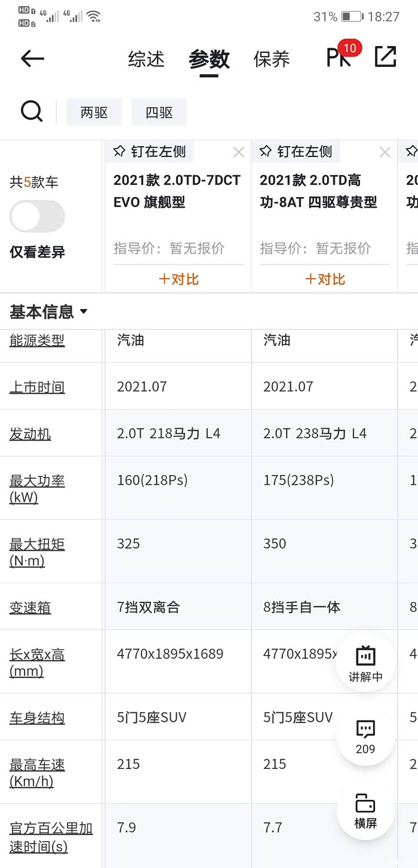418x868 pixels.
Task: Filter by 两驱
Action: point(94,112)
